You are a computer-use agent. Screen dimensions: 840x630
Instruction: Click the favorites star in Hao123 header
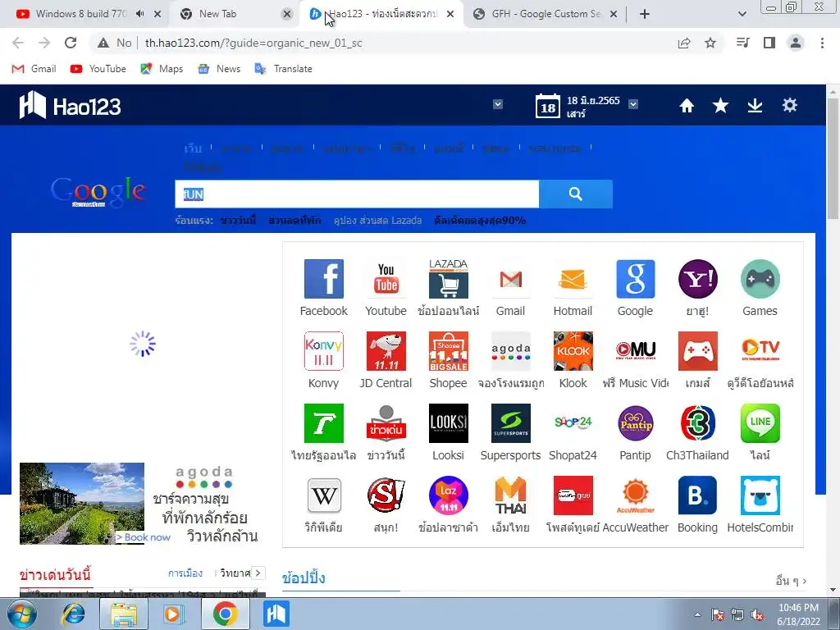pos(720,106)
